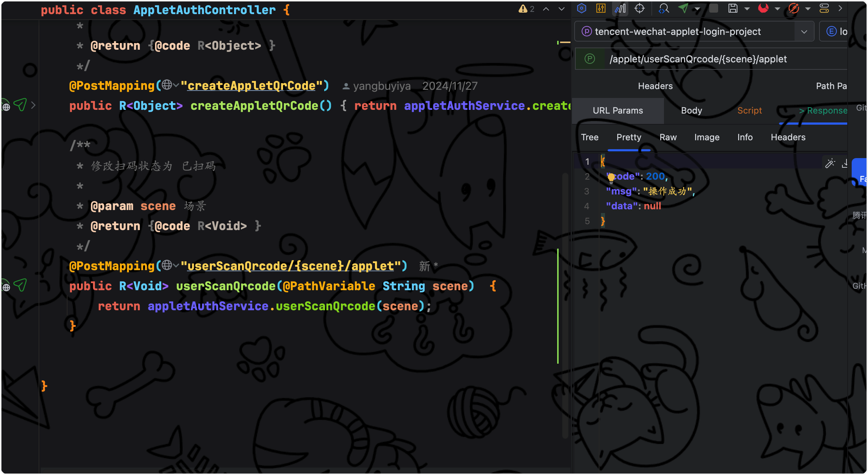Click the orange sliders settings icon
This screenshot has height=475, width=868.
tap(601, 8)
